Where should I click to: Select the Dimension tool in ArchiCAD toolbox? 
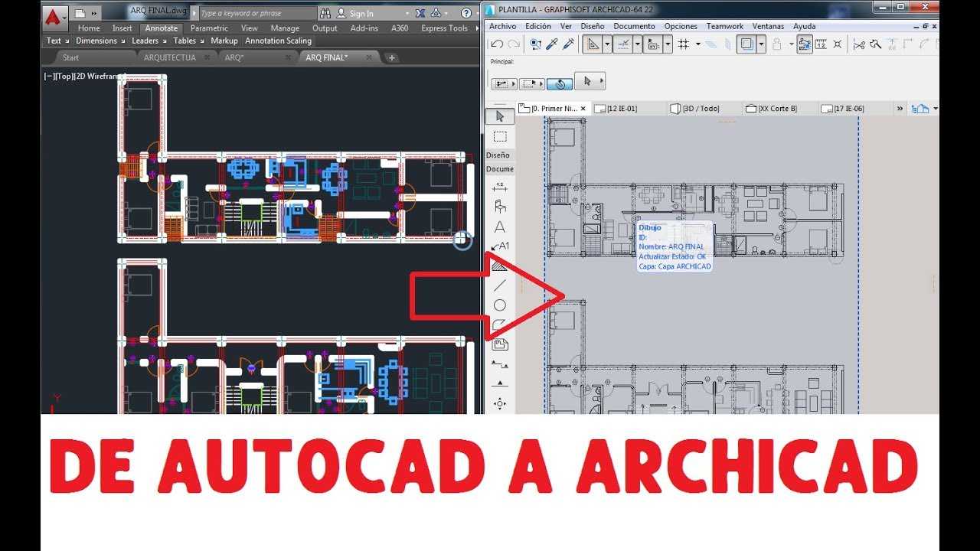point(500,187)
